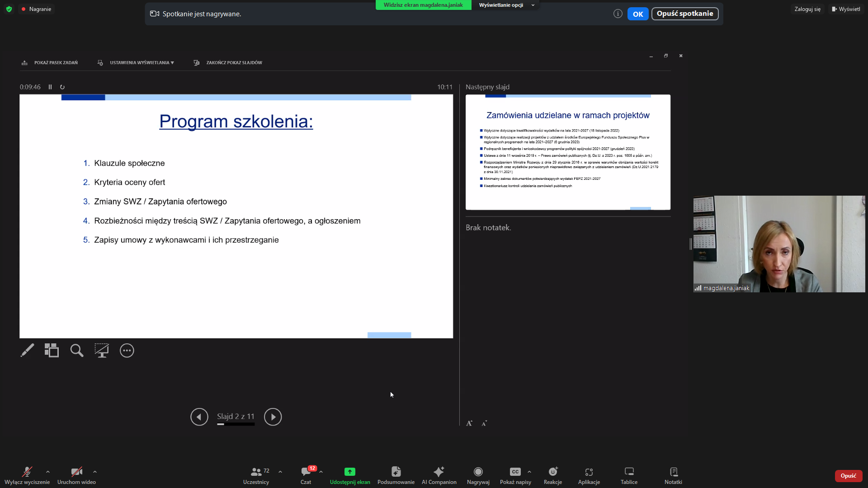Open Tablice whiteboards
Image resolution: width=868 pixels, height=488 pixels.
pyautogui.click(x=629, y=475)
